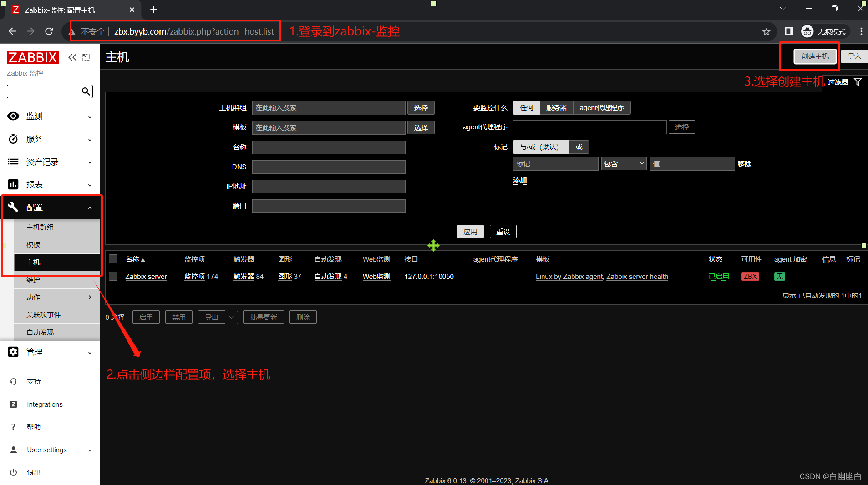Click the headset icon for 支持
868x485 pixels.
pos(14,382)
